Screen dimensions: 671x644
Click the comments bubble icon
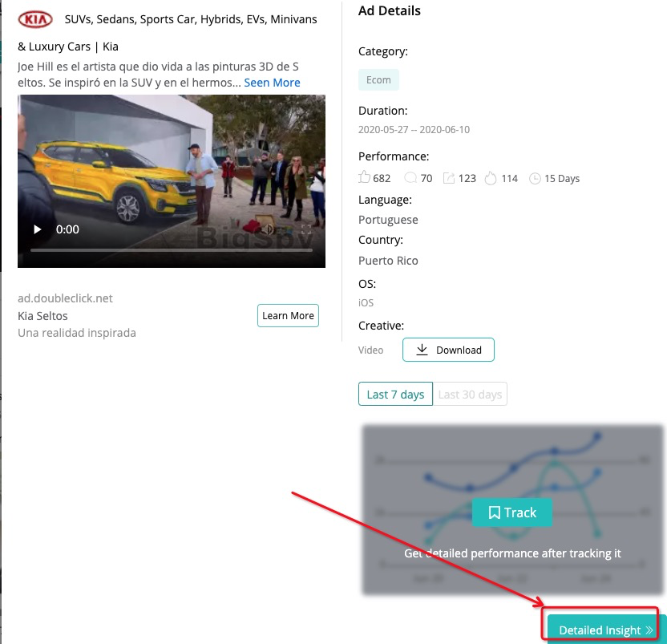click(410, 178)
